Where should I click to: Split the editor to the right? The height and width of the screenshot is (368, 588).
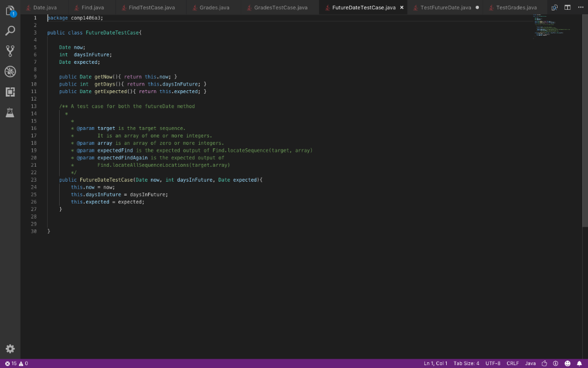point(567,7)
